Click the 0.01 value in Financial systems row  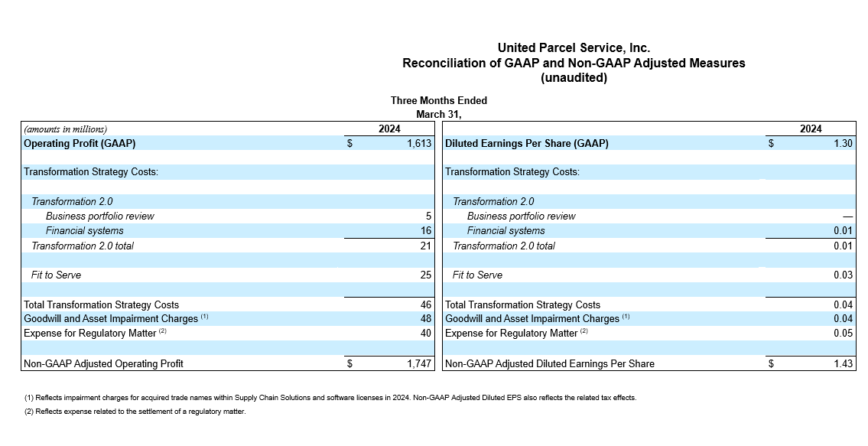click(843, 230)
